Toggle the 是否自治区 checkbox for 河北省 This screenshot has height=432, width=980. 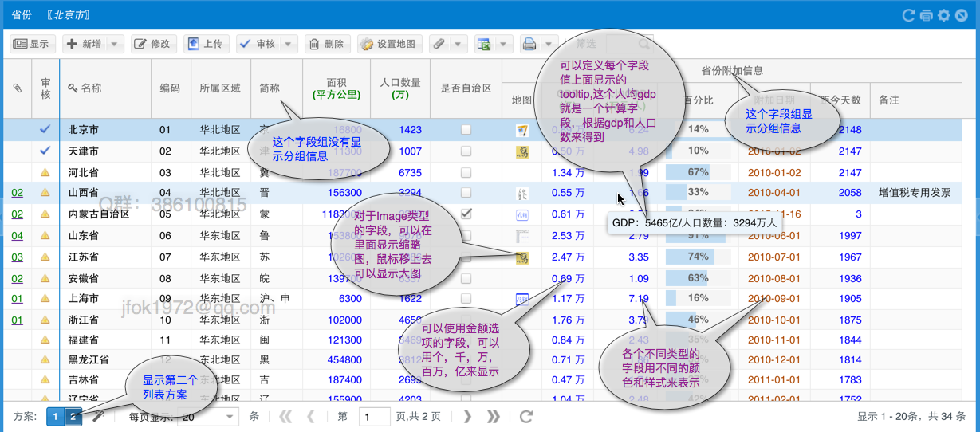point(466,172)
